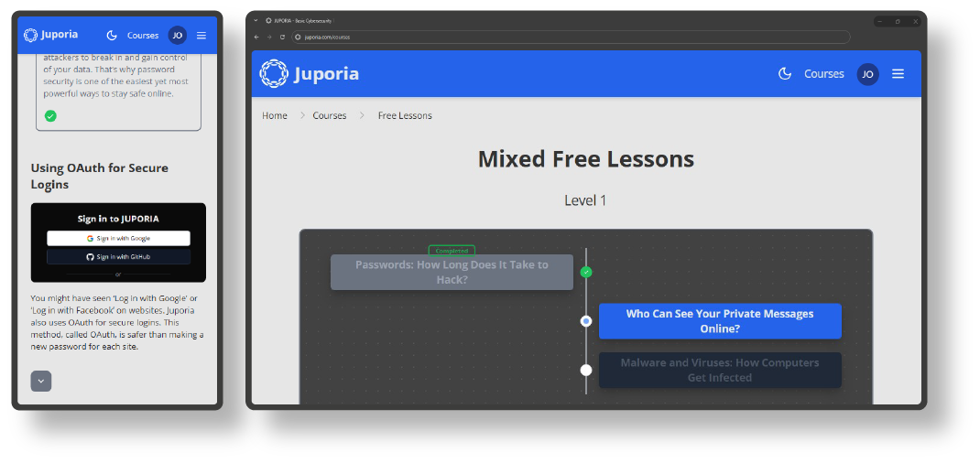Click the green completed node on lesson timeline
This screenshot has height=463, width=980.
(x=586, y=272)
